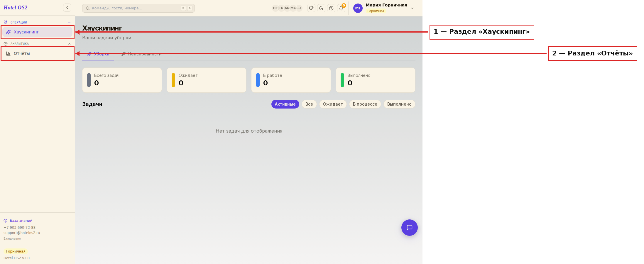The height and width of the screenshot is (264, 644).
Task: Open notifications bell with badge 5
Action: (x=341, y=8)
